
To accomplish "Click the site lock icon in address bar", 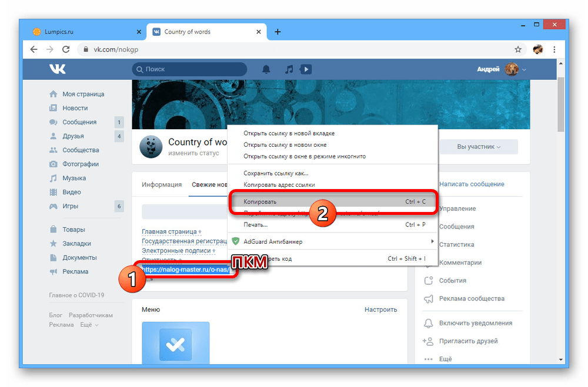I will [86, 49].
